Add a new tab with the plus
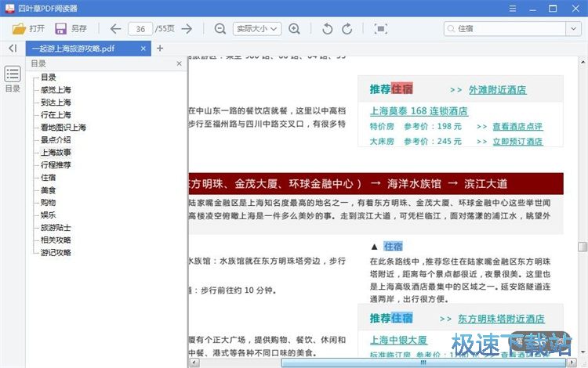Viewport: 588px width, 368px height. [x=160, y=49]
